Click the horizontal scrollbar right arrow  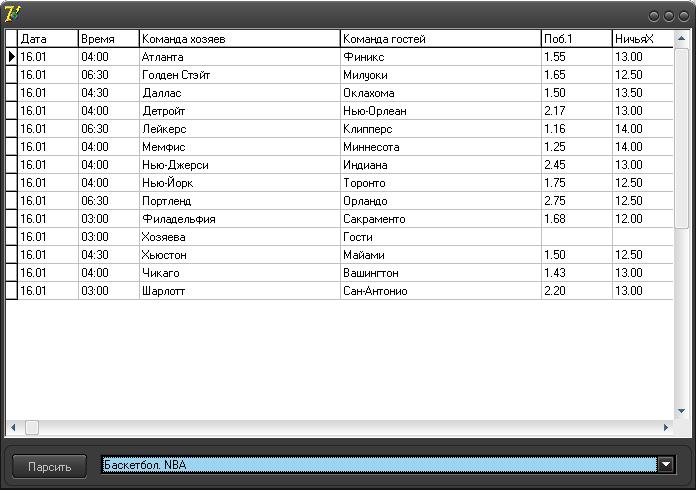click(x=666, y=427)
